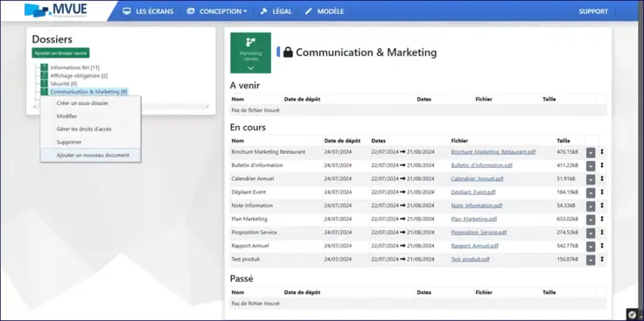Open Plan_Marketing.pdf file
This screenshot has height=321, width=644.
pyautogui.click(x=474, y=220)
